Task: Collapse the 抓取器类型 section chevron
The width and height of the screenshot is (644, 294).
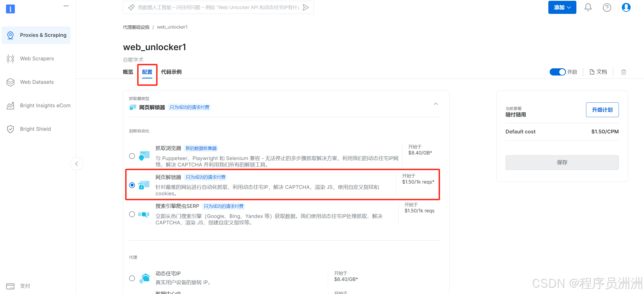Action: point(436,104)
